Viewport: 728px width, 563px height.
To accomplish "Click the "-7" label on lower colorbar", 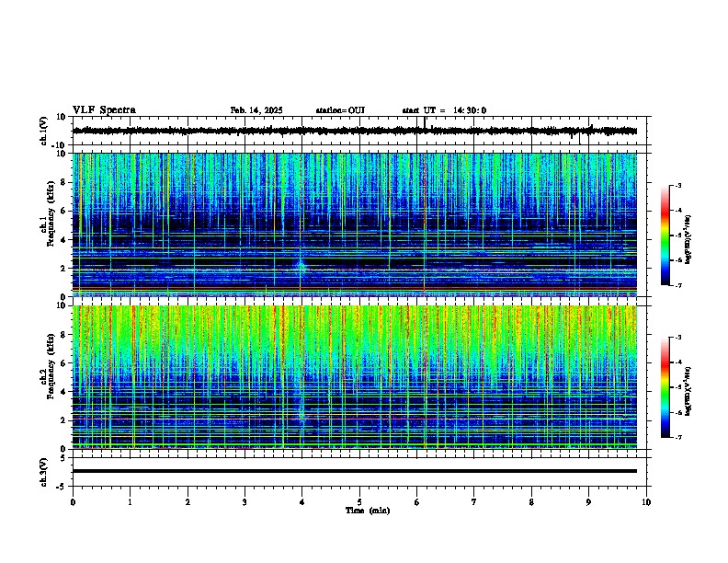I will [678, 437].
